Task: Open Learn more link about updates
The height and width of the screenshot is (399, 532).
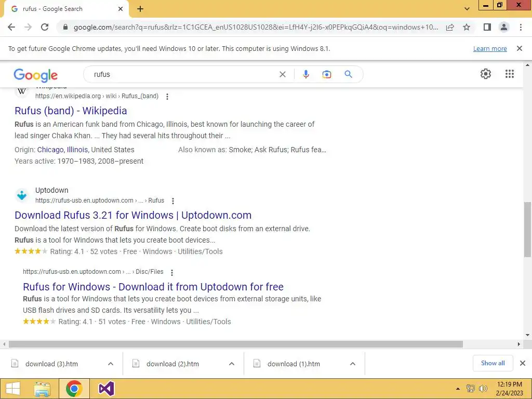Action: [x=490, y=48]
